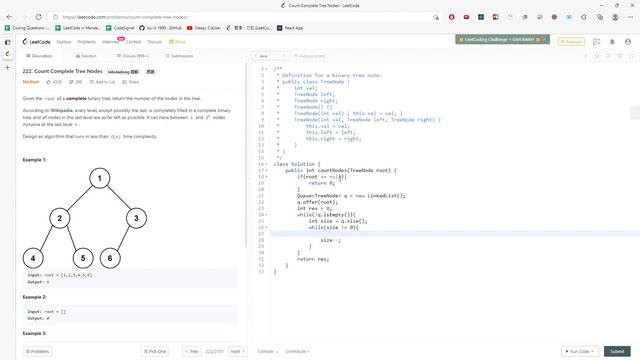640x360 pixels.
Task: Switch to the Discuss tab in problem panel
Action: click(x=133, y=56)
